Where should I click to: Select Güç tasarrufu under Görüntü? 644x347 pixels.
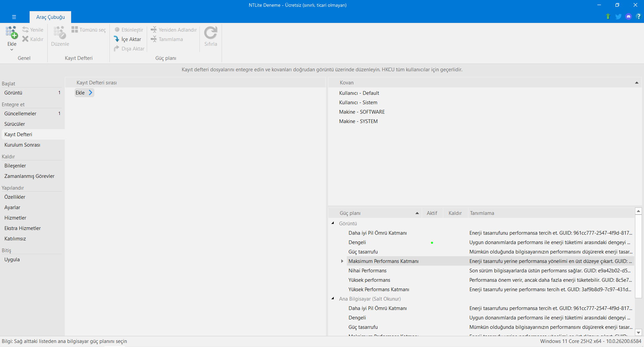[x=363, y=252]
